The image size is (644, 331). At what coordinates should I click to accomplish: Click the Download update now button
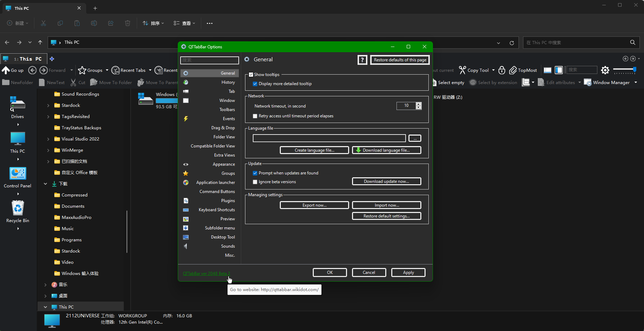386,181
